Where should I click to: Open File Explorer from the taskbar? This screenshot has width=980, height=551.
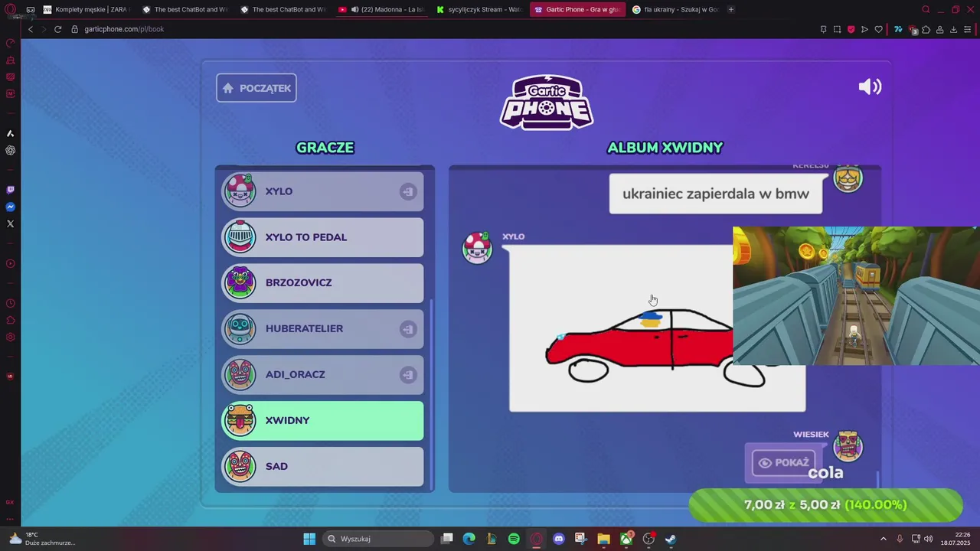[603, 539]
